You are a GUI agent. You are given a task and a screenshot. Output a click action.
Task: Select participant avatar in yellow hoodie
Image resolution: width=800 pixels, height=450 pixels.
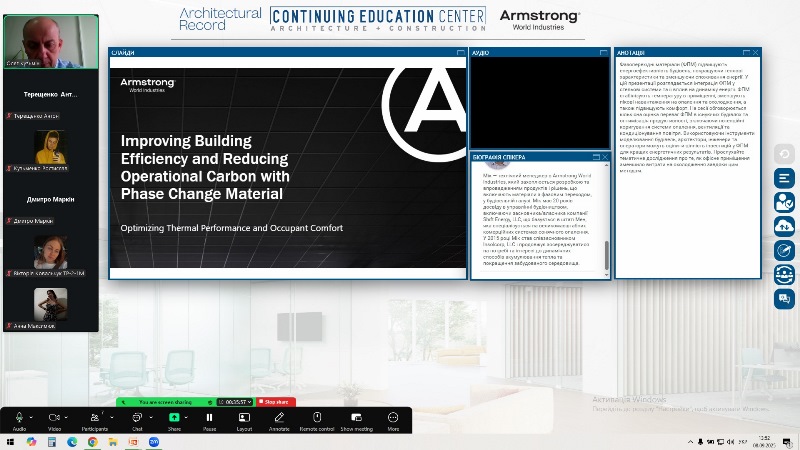click(x=50, y=147)
